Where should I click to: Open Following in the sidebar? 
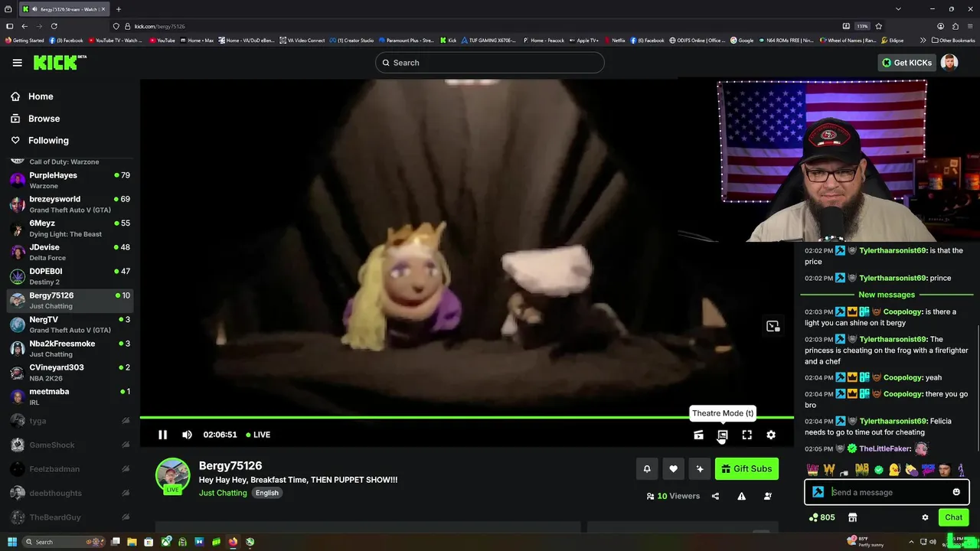click(x=48, y=141)
